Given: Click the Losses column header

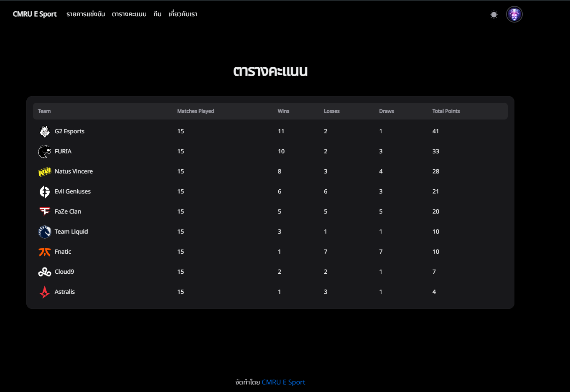Looking at the screenshot, I should 332,111.
